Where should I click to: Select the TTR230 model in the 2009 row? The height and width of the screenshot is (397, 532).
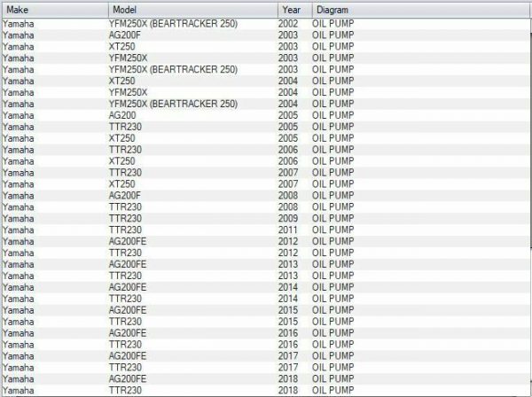125,219
